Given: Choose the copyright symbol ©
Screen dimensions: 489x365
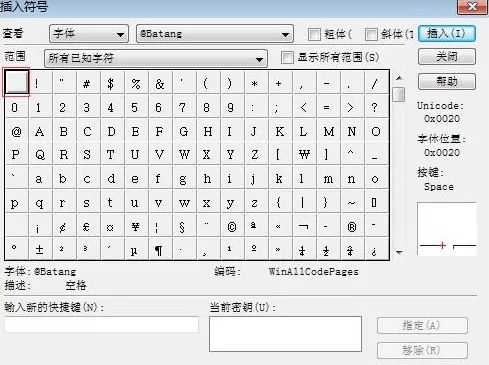Looking at the screenshot, I should (232, 227).
